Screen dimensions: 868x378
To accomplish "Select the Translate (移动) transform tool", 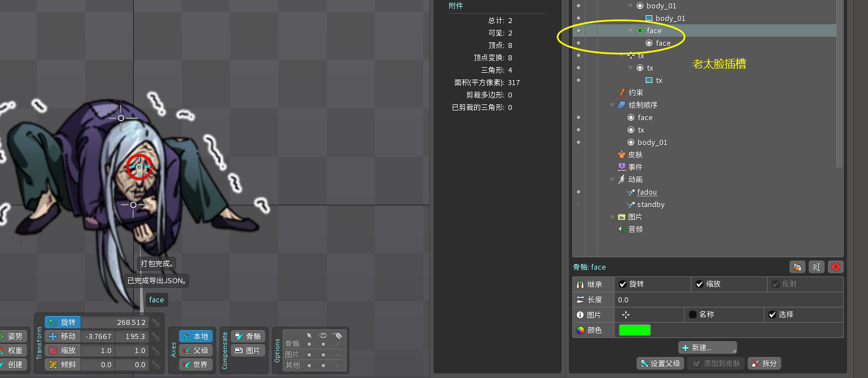I will 63,337.
